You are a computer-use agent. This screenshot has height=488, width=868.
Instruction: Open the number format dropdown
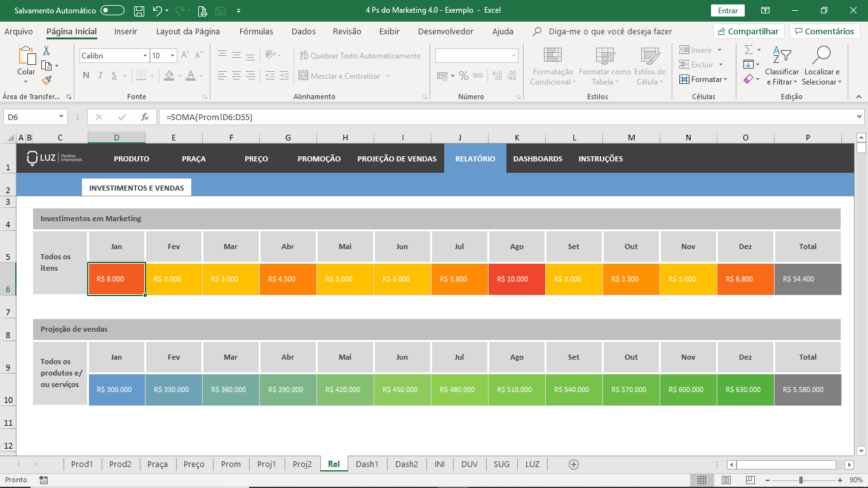point(513,56)
